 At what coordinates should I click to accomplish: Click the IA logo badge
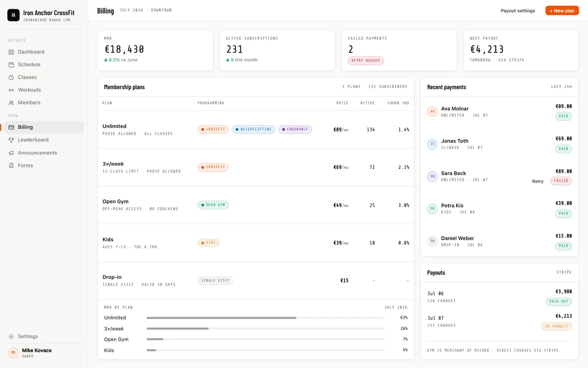(13, 15)
